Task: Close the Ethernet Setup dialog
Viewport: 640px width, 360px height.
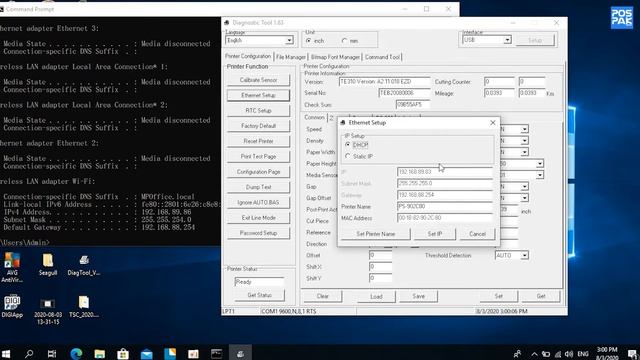Action: [493, 122]
